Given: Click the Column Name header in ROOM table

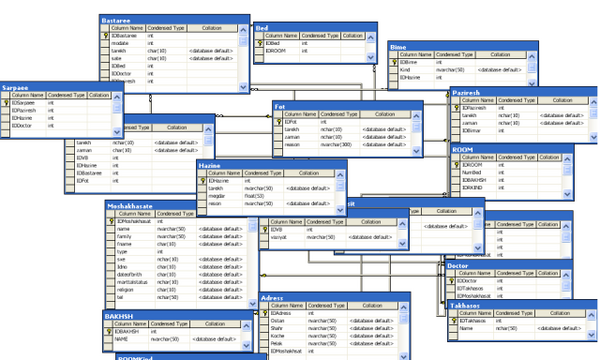Looking at the screenshot, I should [478, 157].
